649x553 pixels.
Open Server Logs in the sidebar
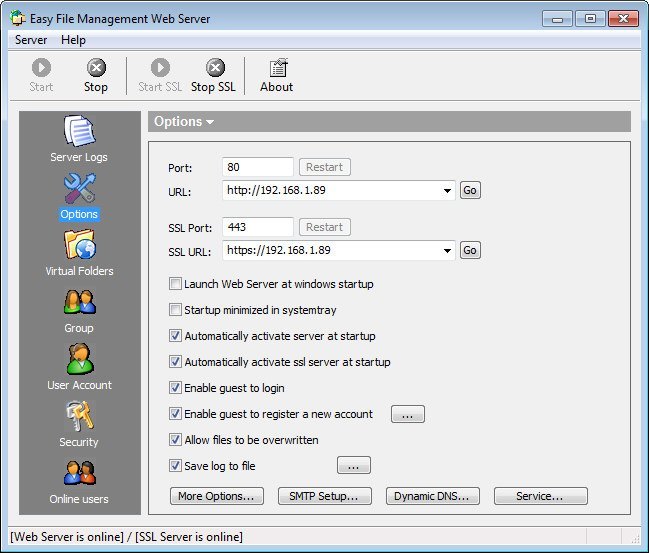[79, 139]
